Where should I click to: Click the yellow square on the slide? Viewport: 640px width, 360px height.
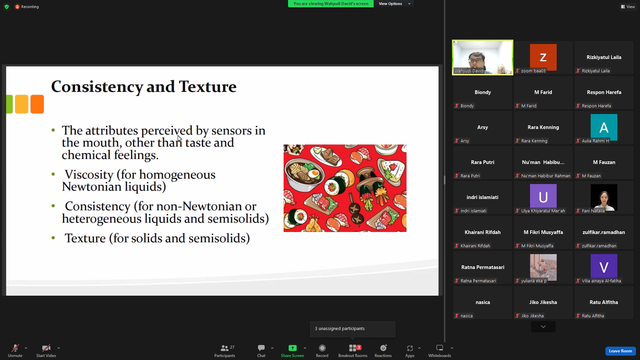point(22,104)
